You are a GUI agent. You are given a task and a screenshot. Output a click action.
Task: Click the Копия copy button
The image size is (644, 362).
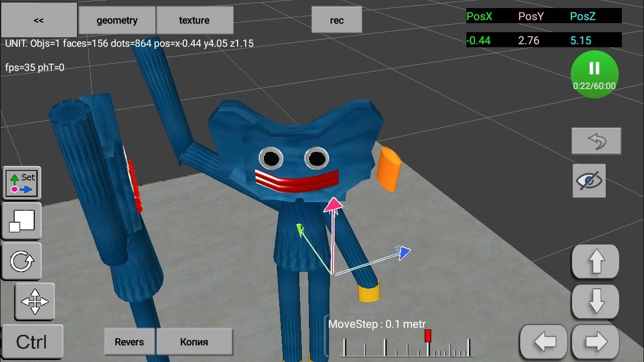(194, 342)
